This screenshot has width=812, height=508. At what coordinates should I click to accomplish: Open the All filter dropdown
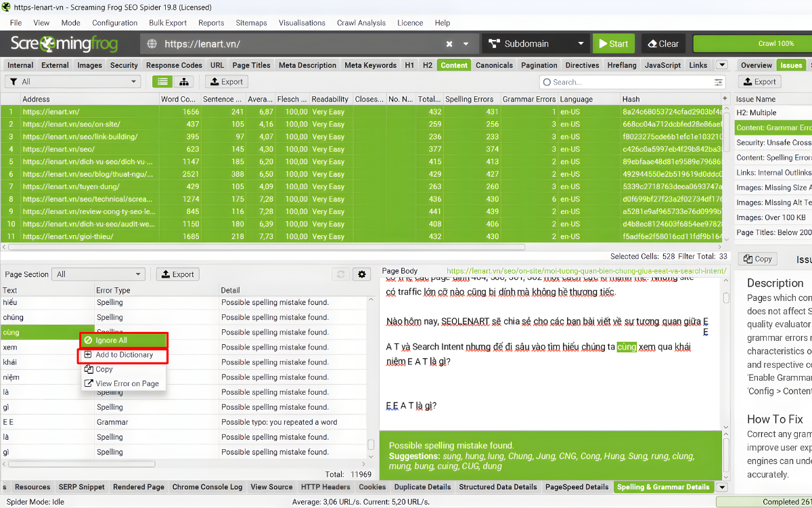click(72, 82)
